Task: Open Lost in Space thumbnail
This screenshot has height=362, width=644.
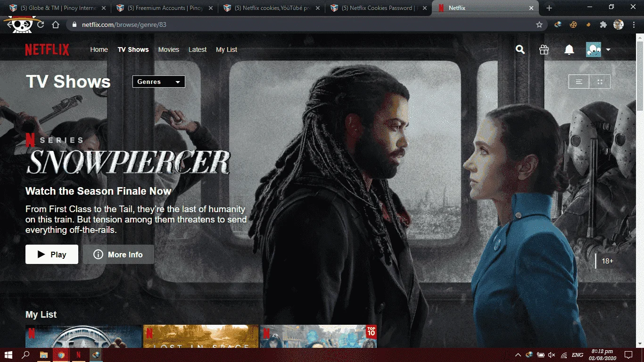Action: 201,337
